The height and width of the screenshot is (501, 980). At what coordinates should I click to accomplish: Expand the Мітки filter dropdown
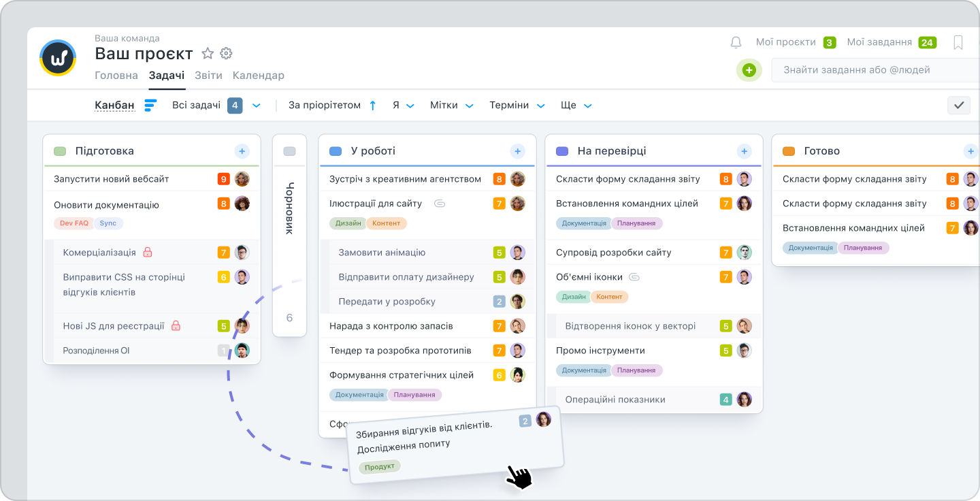(470, 106)
